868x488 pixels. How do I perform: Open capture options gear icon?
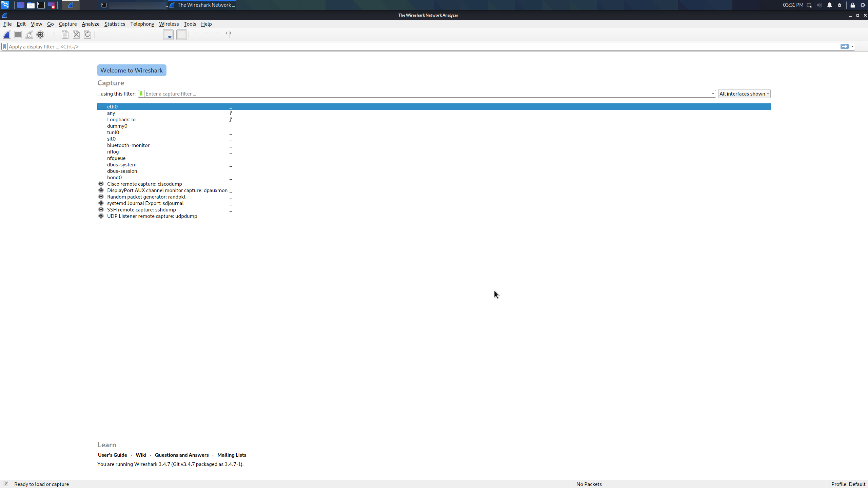pyautogui.click(x=40, y=35)
